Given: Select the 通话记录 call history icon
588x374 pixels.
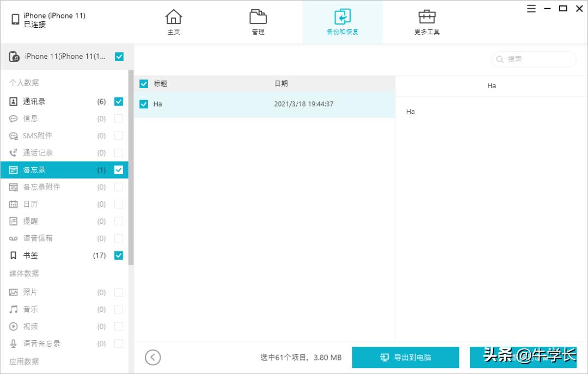Looking at the screenshot, I should tap(13, 152).
